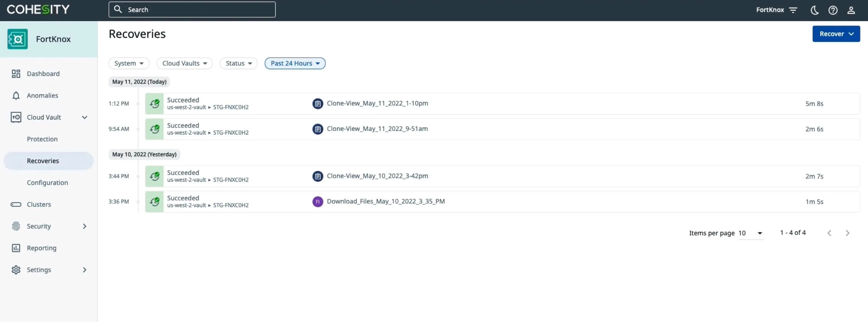The image size is (868, 322).
Task: Open the FortKnox filter icon in header
Action: [x=793, y=10]
